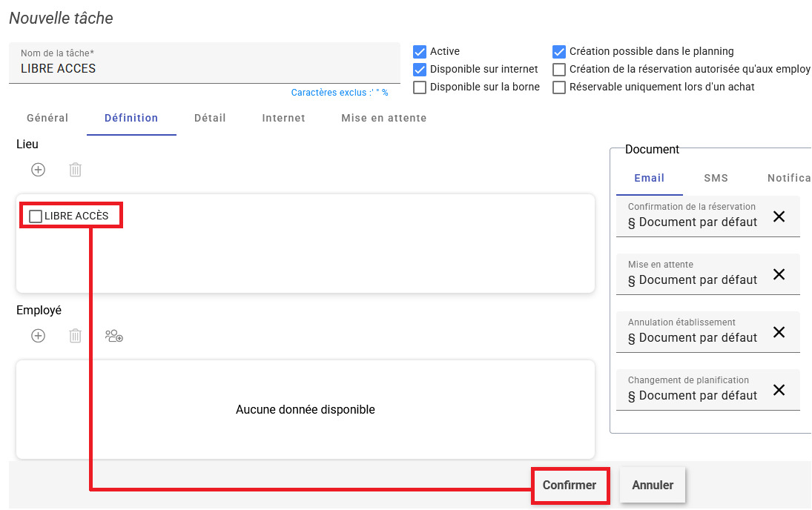This screenshot has height=510, width=812.
Task: Clear the Annulation établissement document
Action: pyautogui.click(x=779, y=332)
